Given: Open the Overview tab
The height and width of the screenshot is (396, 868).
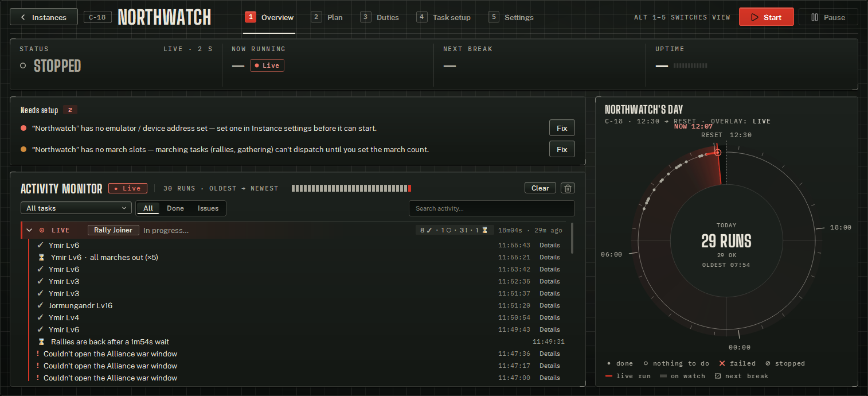Looking at the screenshot, I should [269, 17].
